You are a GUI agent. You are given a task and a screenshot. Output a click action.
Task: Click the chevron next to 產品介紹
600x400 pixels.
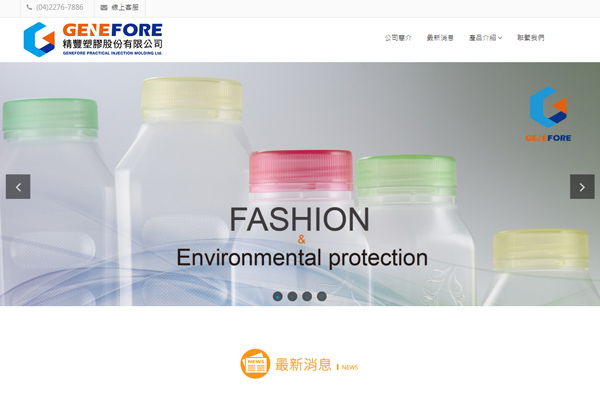(x=500, y=38)
